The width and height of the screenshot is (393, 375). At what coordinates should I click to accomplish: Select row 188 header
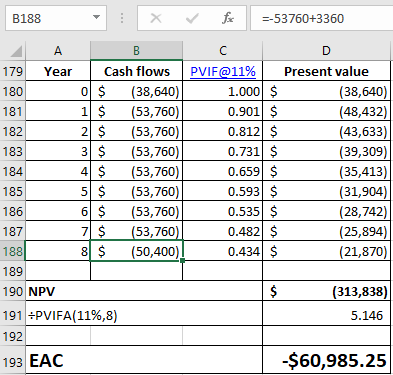coord(13,251)
